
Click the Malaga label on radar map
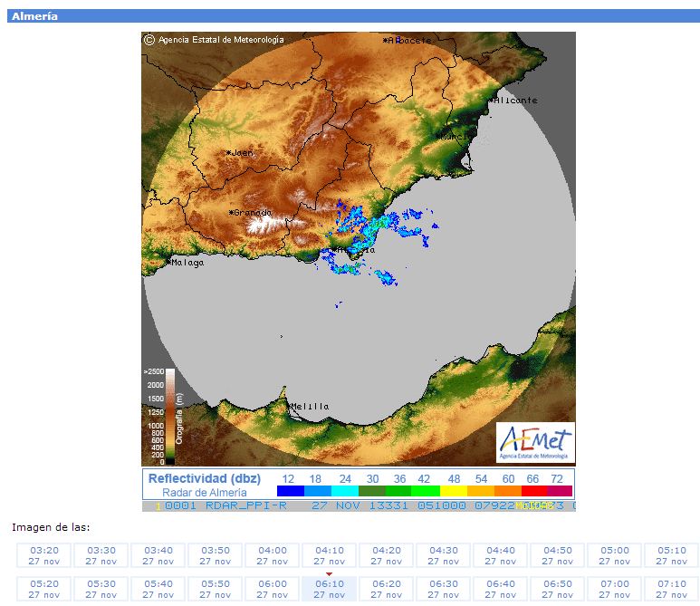coord(186,263)
